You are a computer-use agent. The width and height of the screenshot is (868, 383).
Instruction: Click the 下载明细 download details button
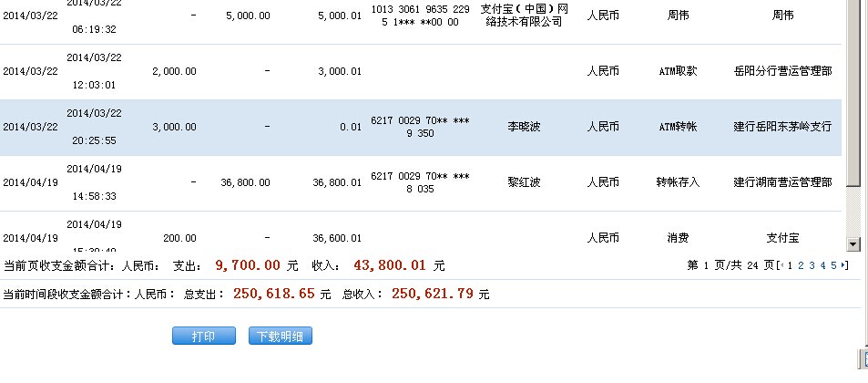(x=281, y=336)
